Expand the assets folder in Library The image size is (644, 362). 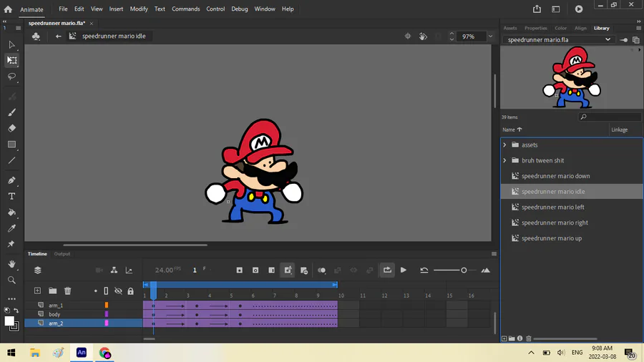pos(504,145)
